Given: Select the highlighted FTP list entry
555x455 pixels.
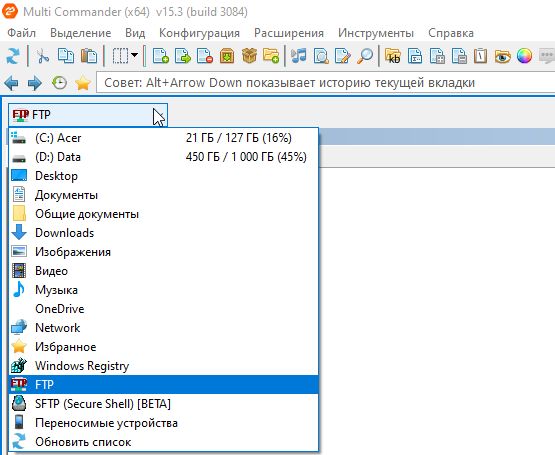Looking at the screenshot, I should pos(164,385).
